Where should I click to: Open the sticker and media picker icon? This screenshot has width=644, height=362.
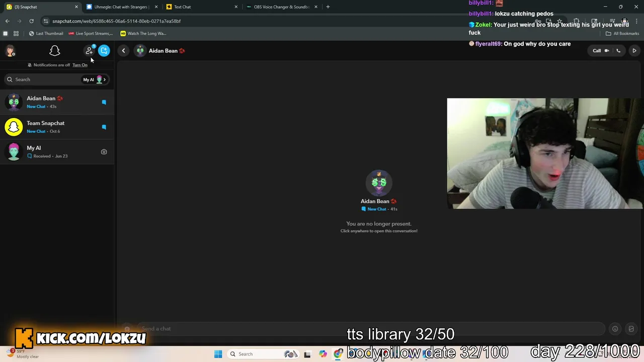pos(631,329)
